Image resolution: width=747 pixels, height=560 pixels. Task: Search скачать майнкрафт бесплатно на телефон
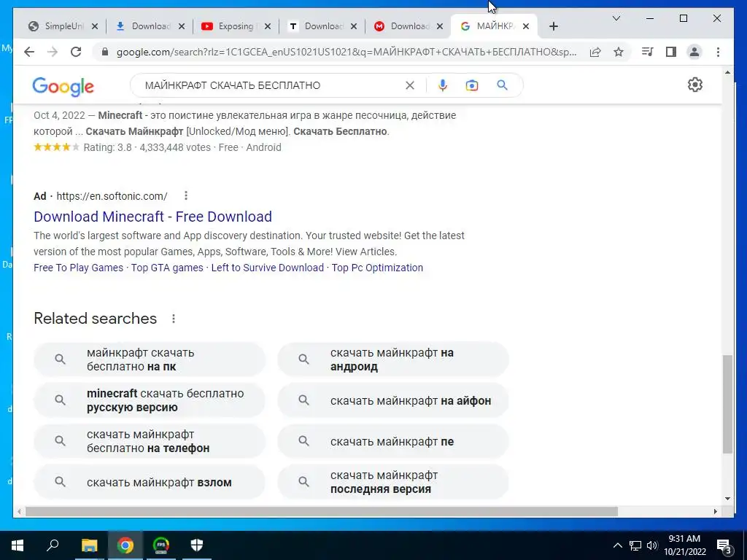(x=149, y=441)
